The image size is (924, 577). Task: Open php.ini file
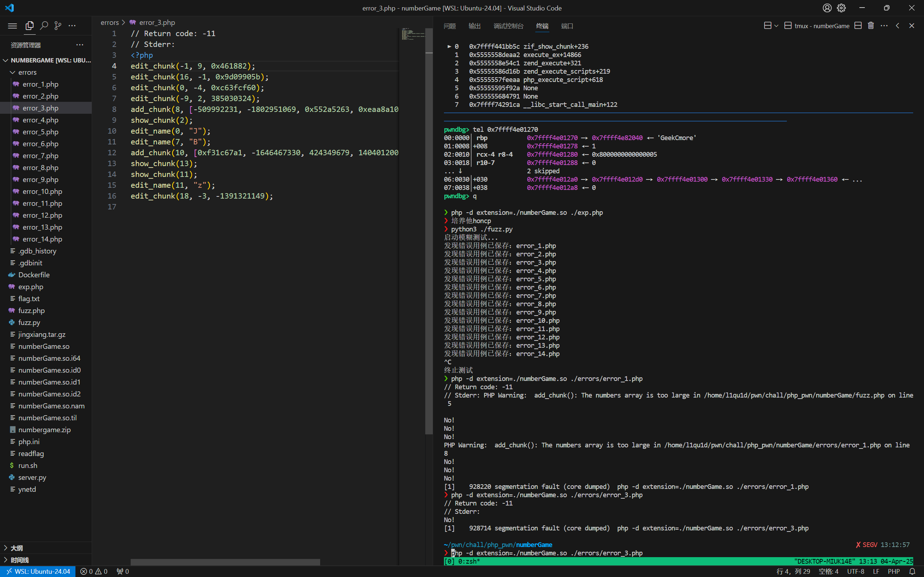click(46, 442)
